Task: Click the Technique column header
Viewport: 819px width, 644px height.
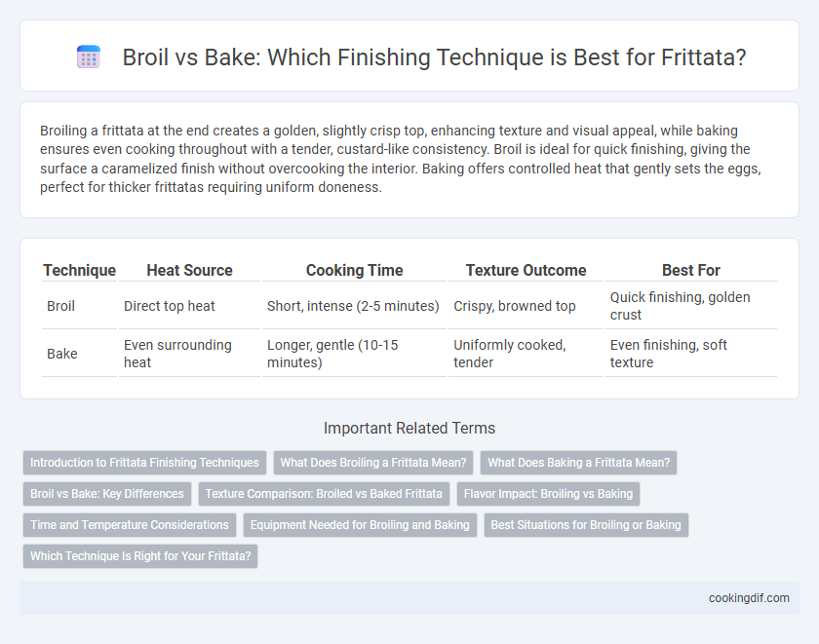Action: click(79, 270)
